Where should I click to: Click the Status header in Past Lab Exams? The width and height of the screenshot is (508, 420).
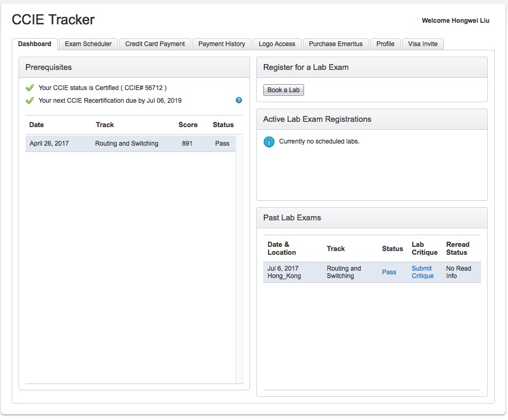393,249
